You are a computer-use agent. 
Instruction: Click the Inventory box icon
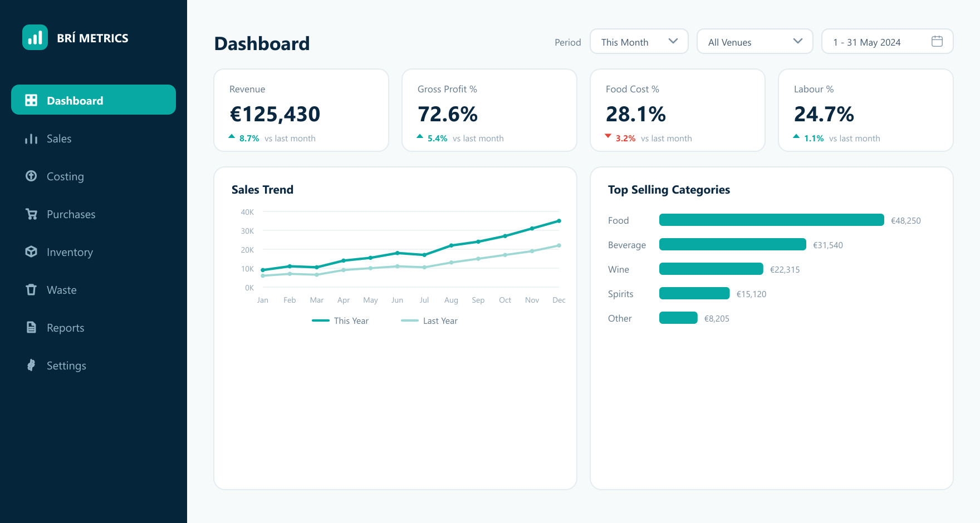coord(31,251)
